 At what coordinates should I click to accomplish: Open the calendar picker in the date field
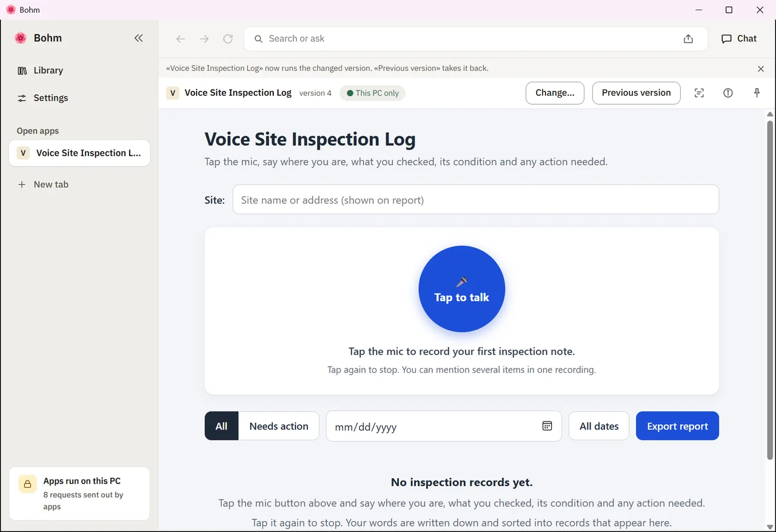coord(547,426)
